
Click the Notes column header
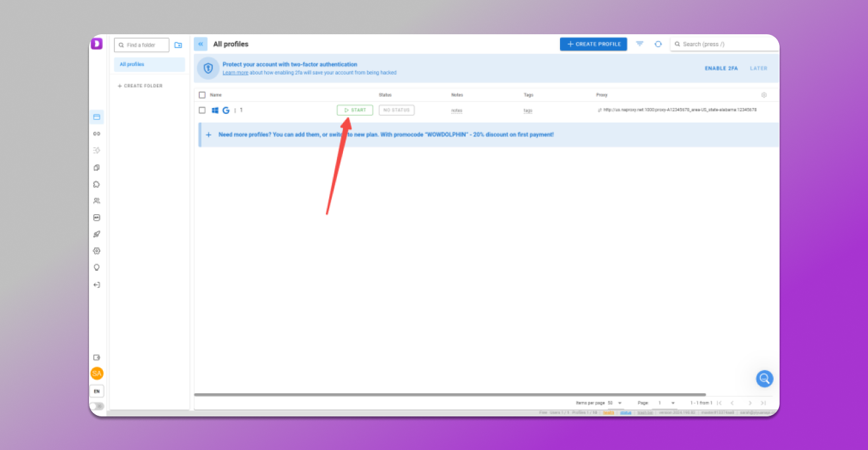457,95
